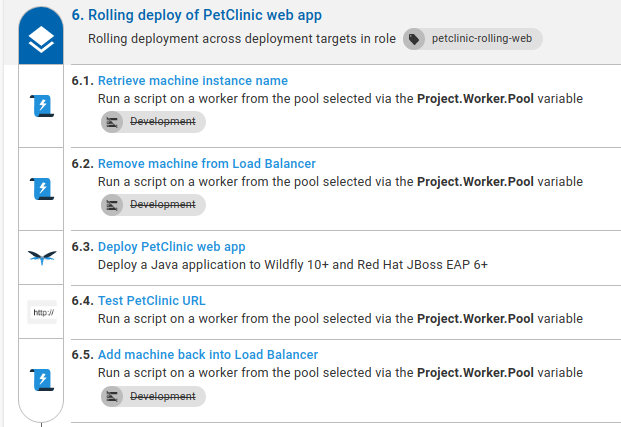Open the Test PetClinic URL step
The image size is (621, 427).
[x=152, y=301]
